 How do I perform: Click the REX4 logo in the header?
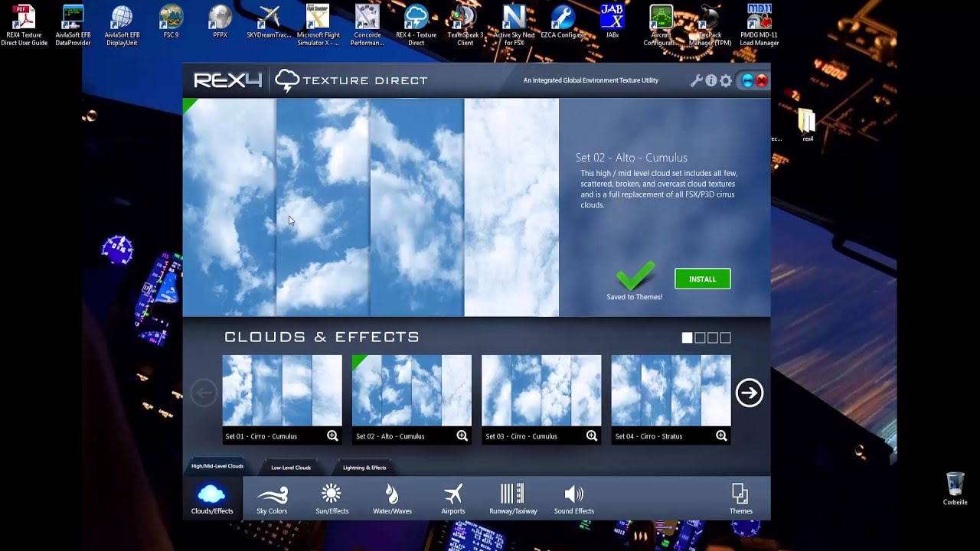click(227, 80)
